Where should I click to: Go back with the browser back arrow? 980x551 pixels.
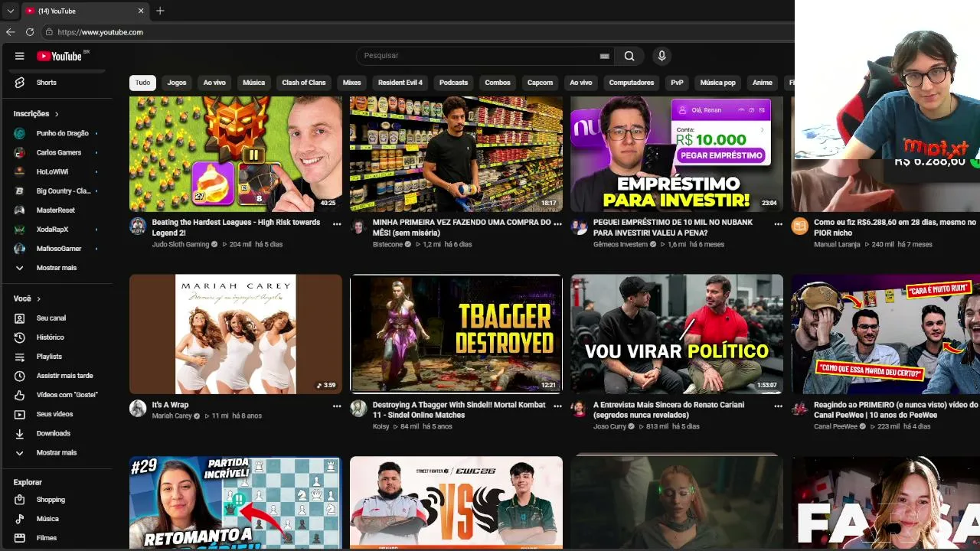pyautogui.click(x=10, y=32)
